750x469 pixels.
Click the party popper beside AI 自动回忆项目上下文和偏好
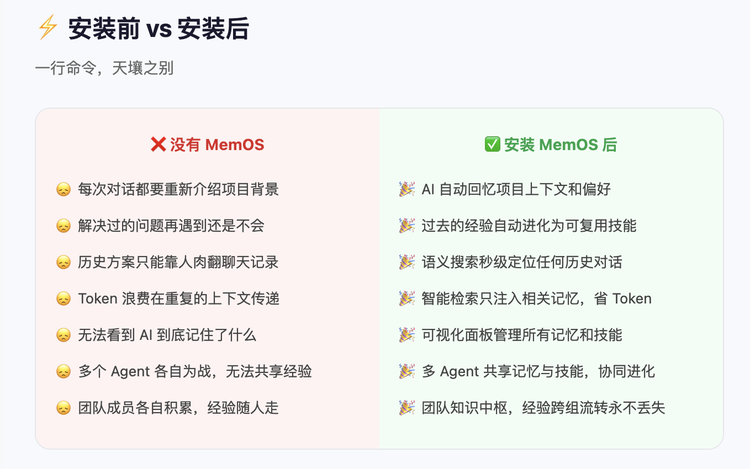pyautogui.click(x=406, y=189)
